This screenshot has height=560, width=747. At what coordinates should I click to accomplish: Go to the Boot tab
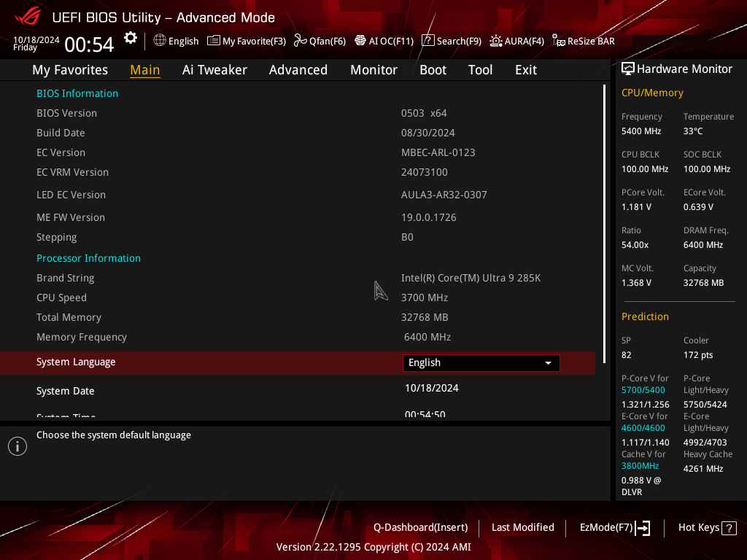(433, 70)
